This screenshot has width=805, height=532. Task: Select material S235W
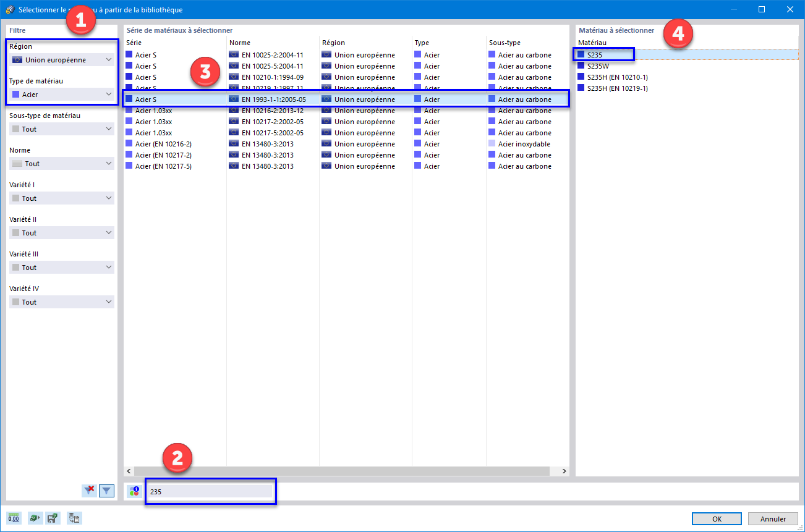coord(686,66)
